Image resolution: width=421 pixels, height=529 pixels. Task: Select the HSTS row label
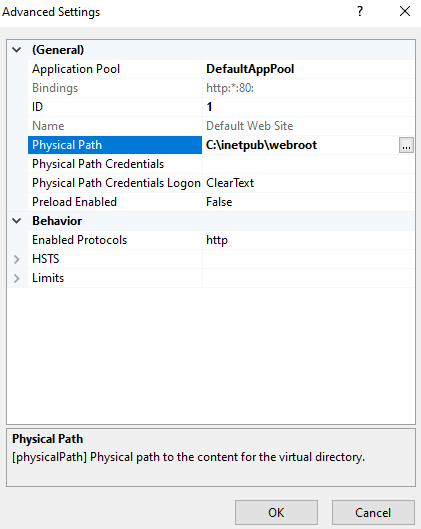click(46, 259)
